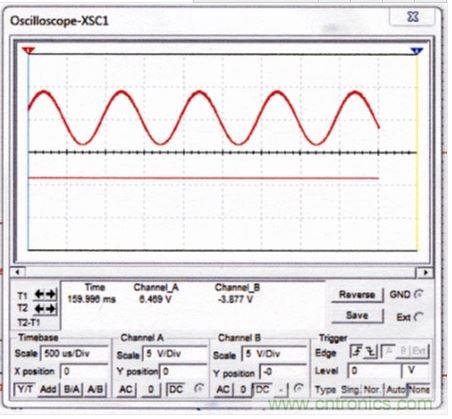The width and height of the screenshot is (452, 419).
Task: Click the rising edge trigger icon
Action: (x=357, y=352)
